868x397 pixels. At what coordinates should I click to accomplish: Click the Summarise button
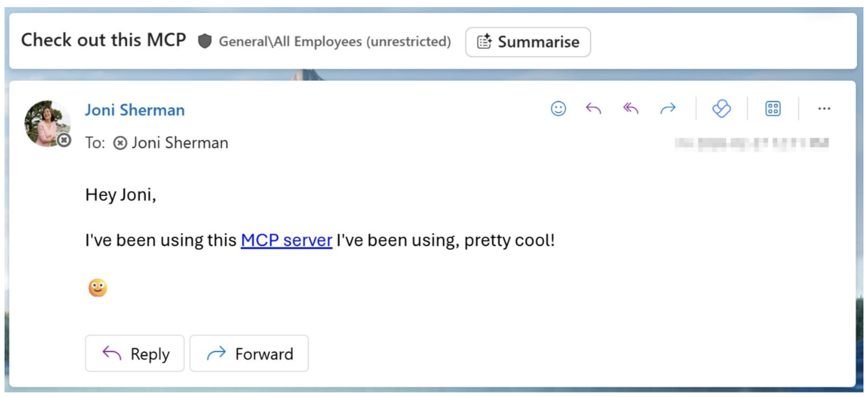(x=528, y=42)
